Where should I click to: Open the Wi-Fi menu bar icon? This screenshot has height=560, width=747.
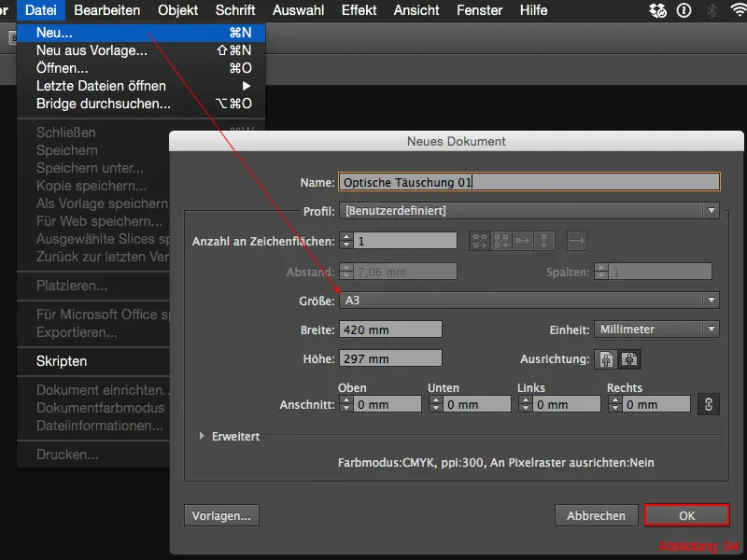(x=738, y=10)
